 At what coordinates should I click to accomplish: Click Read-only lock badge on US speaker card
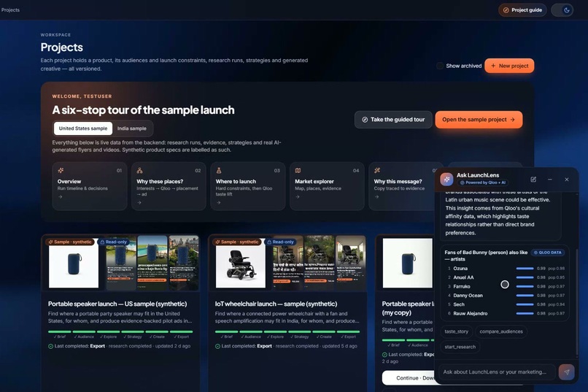(113, 242)
